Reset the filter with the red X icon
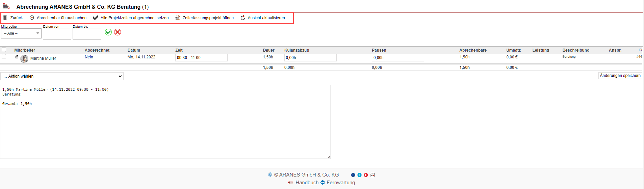644x189 pixels. pos(118,32)
